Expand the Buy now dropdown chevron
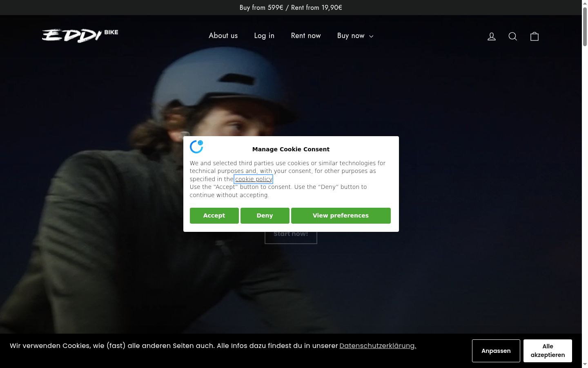The height and width of the screenshot is (368, 588). tap(371, 36)
